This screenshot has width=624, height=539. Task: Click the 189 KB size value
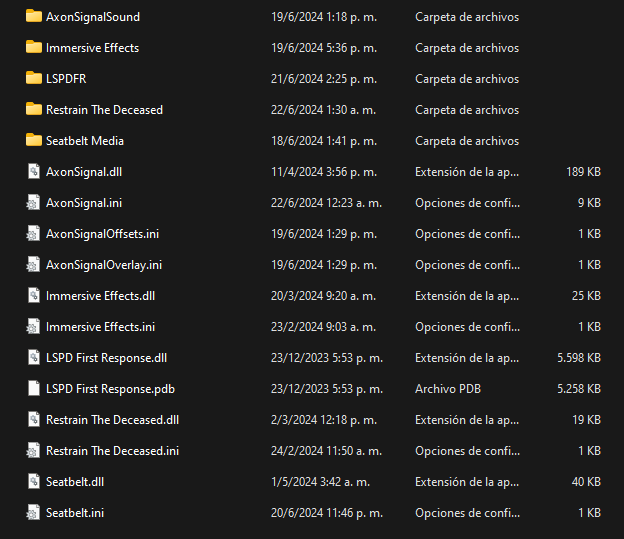coord(583,172)
